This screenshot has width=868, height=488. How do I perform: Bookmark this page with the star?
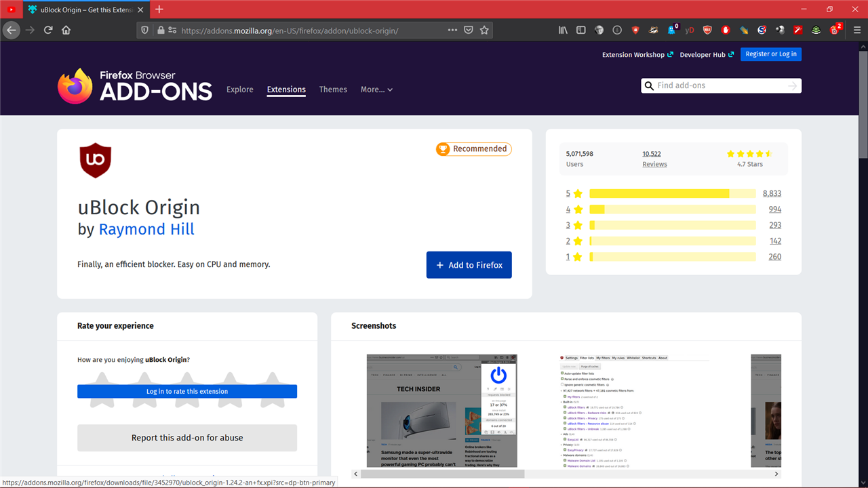484,30
